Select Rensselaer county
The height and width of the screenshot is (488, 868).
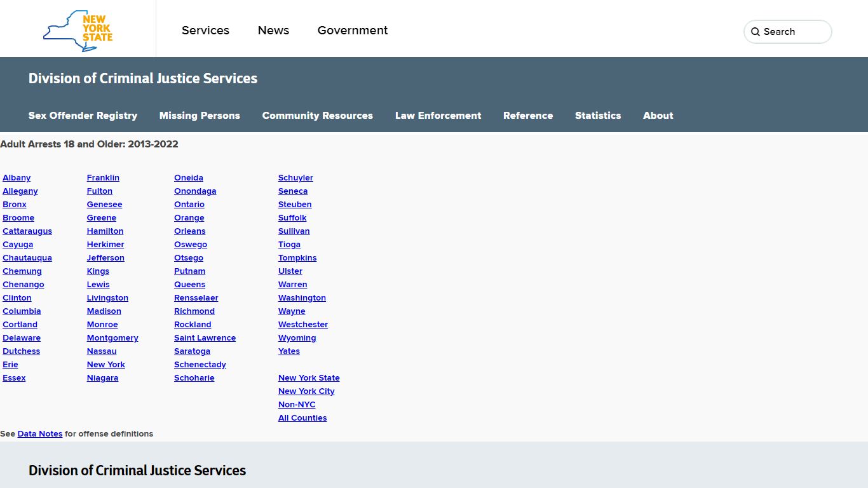(196, 298)
